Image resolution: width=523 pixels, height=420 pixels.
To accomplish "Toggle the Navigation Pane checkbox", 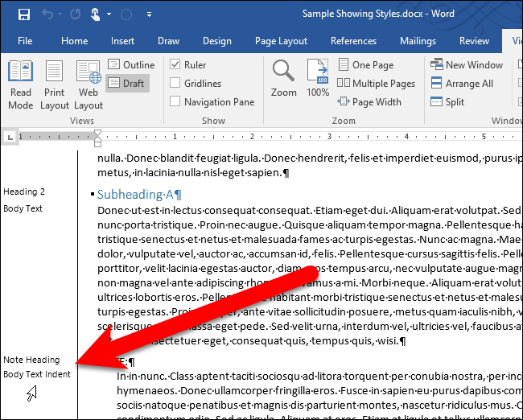I will (175, 101).
